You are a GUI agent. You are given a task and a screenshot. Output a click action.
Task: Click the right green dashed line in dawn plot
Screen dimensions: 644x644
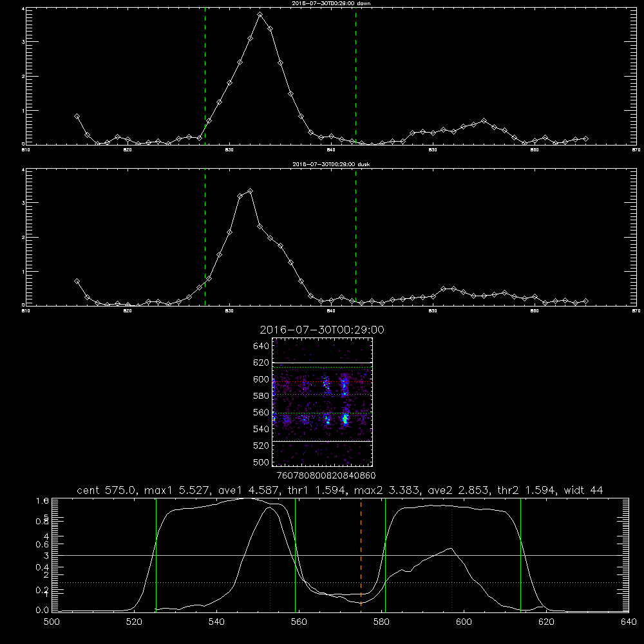355,77
